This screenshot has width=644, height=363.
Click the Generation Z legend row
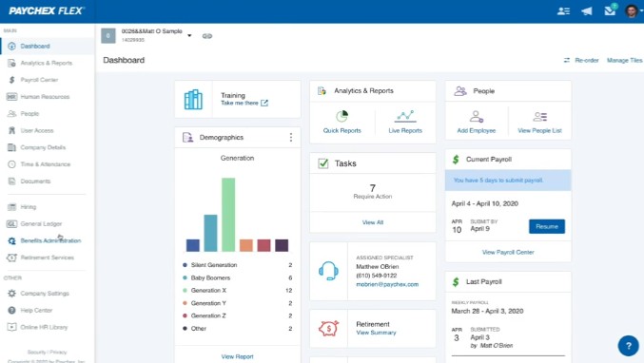(237, 315)
